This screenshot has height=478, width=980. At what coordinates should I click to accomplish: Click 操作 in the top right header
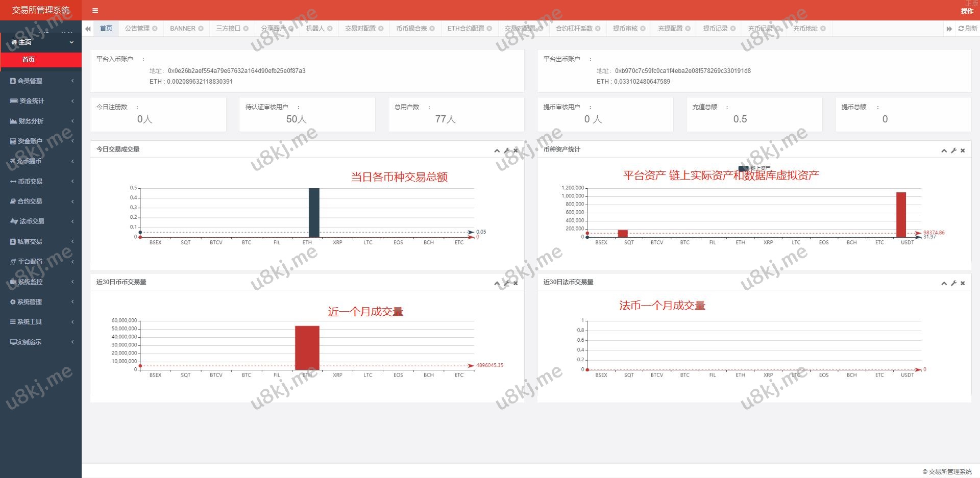click(967, 11)
